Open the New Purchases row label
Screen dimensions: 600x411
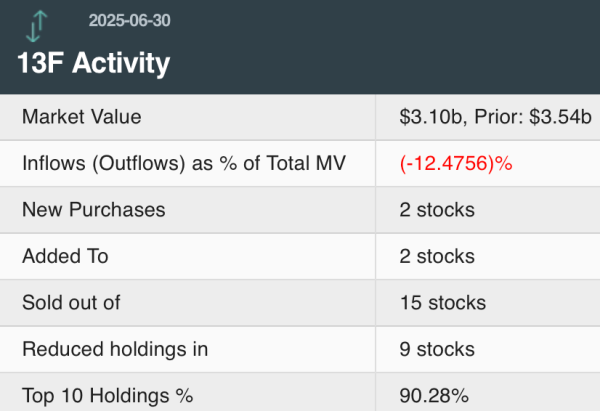[94, 210]
